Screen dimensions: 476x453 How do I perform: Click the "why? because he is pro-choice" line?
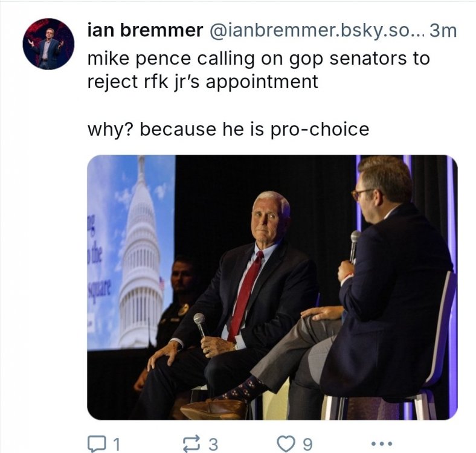pyautogui.click(x=228, y=129)
